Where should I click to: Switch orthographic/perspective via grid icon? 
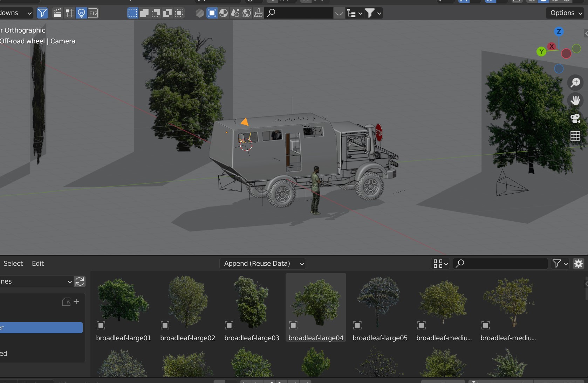point(575,136)
